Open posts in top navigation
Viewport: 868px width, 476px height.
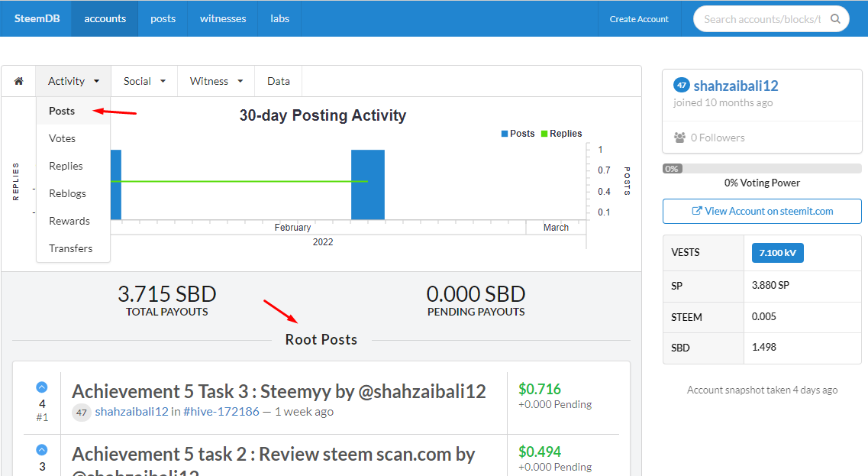point(163,19)
